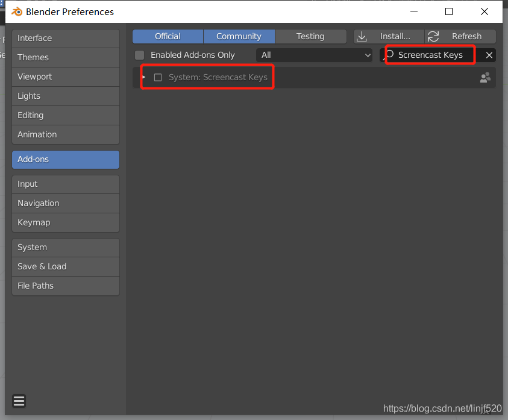The width and height of the screenshot is (508, 420).
Task: Close the Blender Preferences window
Action: pyautogui.click(x=484, y=11)
